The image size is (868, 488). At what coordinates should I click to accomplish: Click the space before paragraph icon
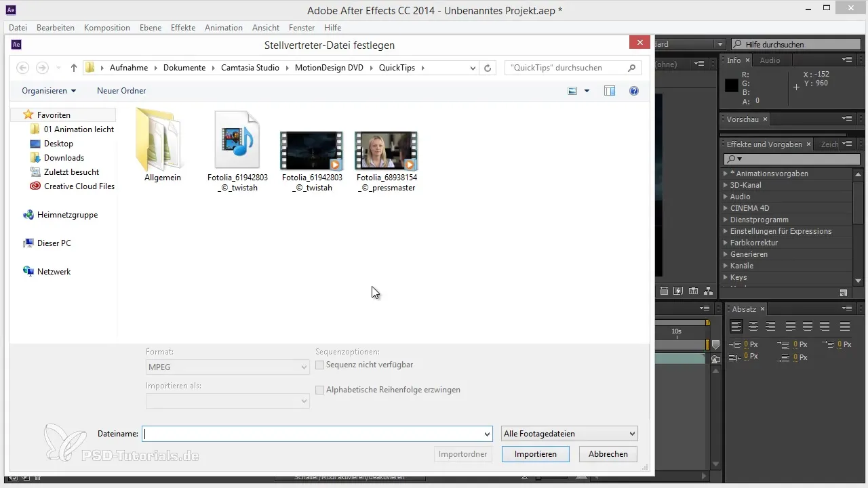pos(785,344)
